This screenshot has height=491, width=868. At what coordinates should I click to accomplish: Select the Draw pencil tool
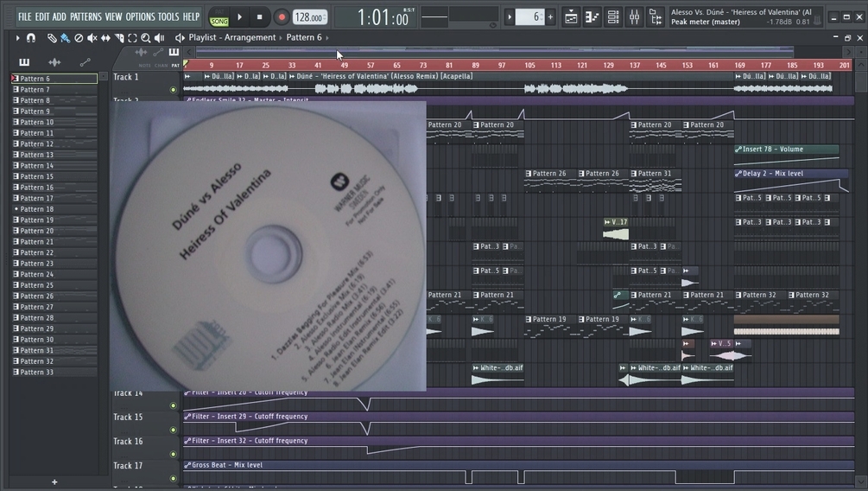coord(52,38)
